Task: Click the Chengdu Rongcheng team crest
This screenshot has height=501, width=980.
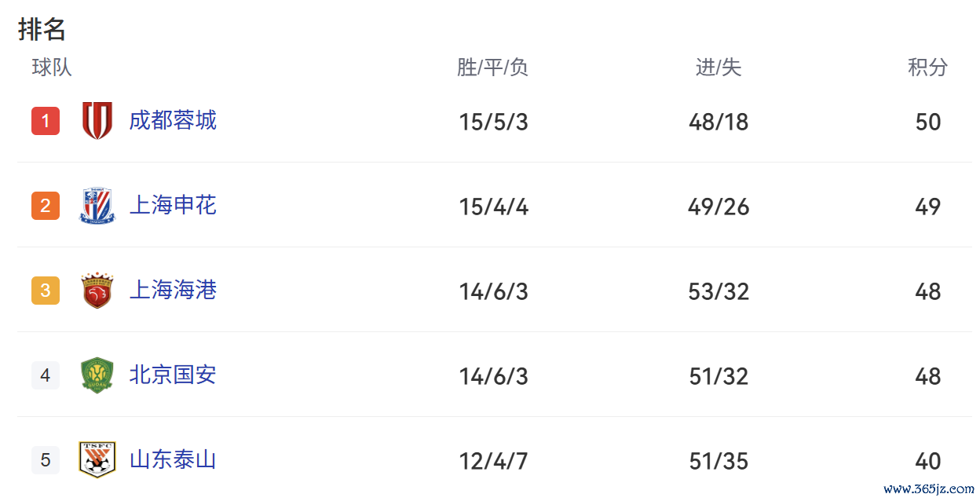Action: coord(97,121)
